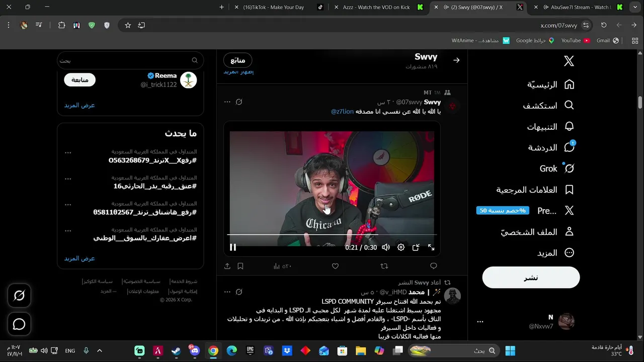Bookmark this page with star icon
The height and width of the screenshot is (362, 644).
pyautogui.click(x=128, y=25)
